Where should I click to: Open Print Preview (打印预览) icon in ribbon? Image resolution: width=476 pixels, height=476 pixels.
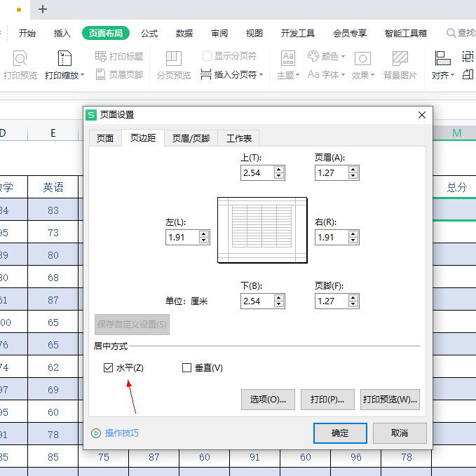coord(20,58)
